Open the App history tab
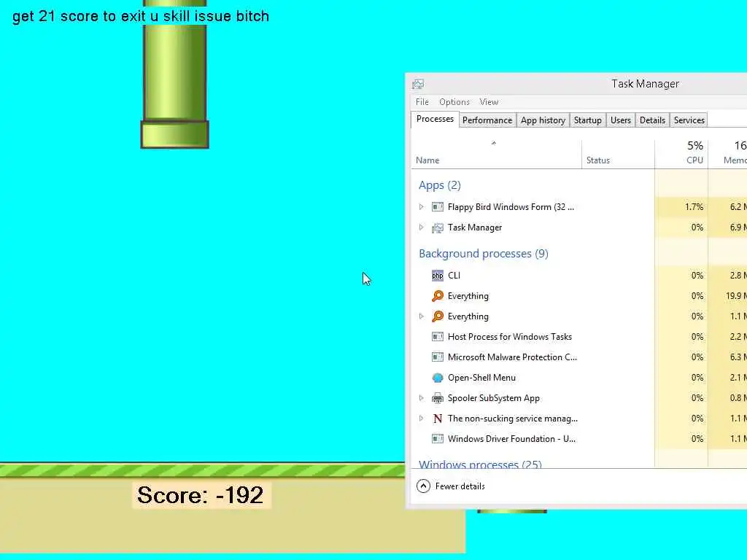This screenshot has width=747, height=560. (x=543, y=120)
